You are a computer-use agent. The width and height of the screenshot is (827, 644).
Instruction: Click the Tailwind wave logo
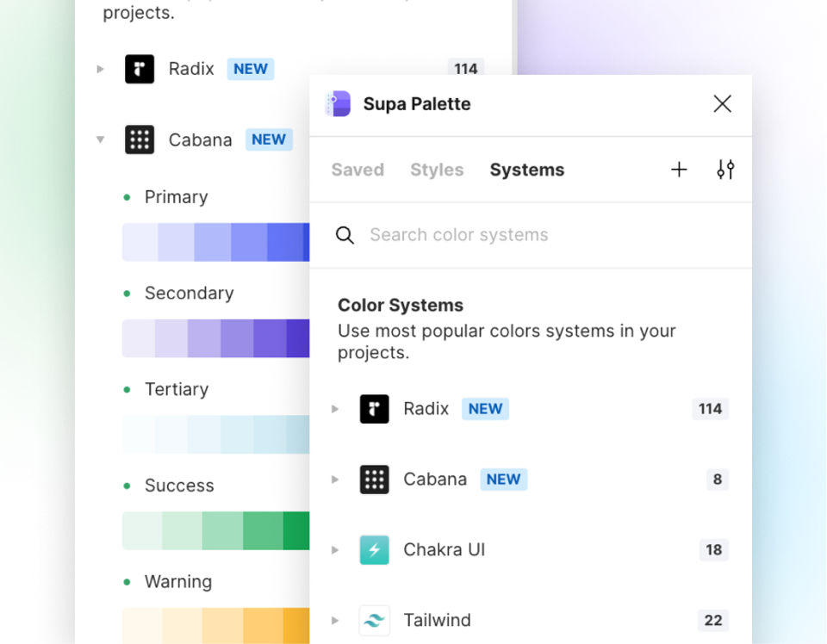[375, 620]
